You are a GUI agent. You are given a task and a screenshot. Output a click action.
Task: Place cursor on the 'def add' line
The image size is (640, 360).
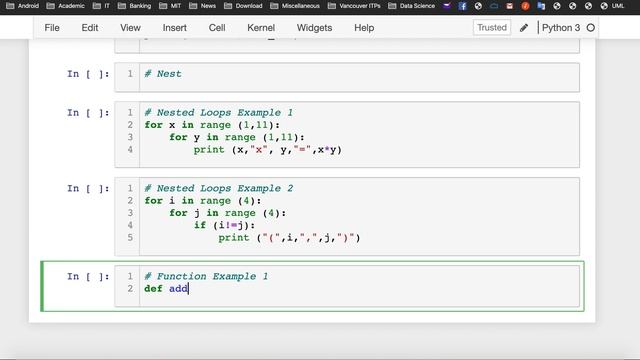[x=167, y=289]
